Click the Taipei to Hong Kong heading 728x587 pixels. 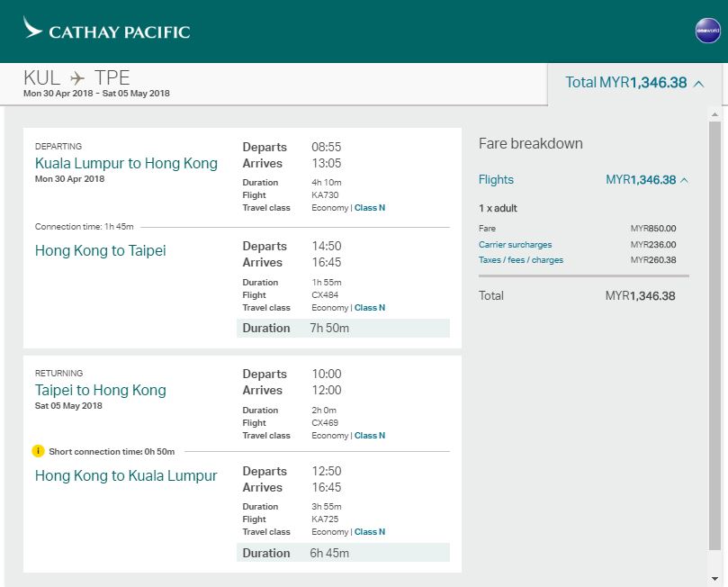coord(101,391)
